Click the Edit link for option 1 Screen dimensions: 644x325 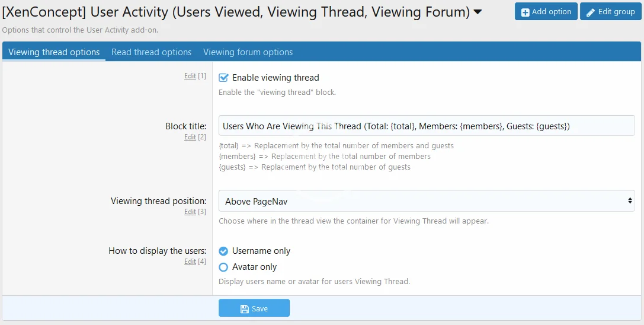pos(190,76)
